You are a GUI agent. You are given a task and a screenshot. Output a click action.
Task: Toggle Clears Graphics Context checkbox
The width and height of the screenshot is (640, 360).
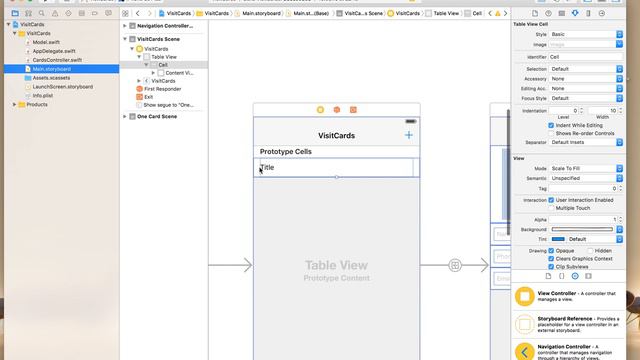551,259
